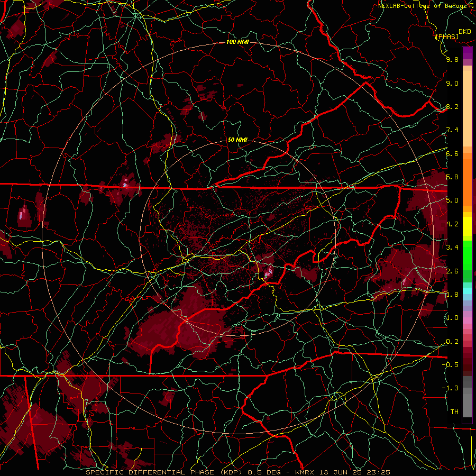
Task: Click the DKD label above color scale
Action: pyautogui.click(x=464, y=32)
